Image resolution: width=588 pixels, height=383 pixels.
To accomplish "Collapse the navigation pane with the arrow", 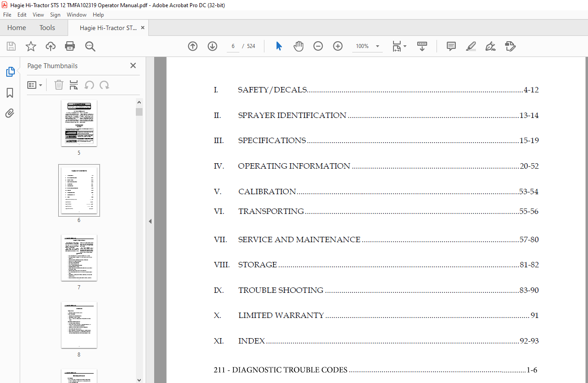I will click(x=150, y=221).
